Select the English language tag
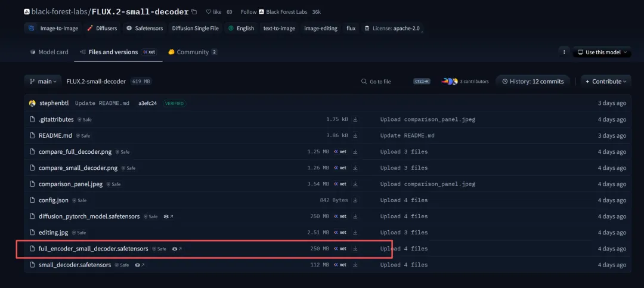Viewport: 644px width, 288px height. pyautogui.click(x=241, y=29)
